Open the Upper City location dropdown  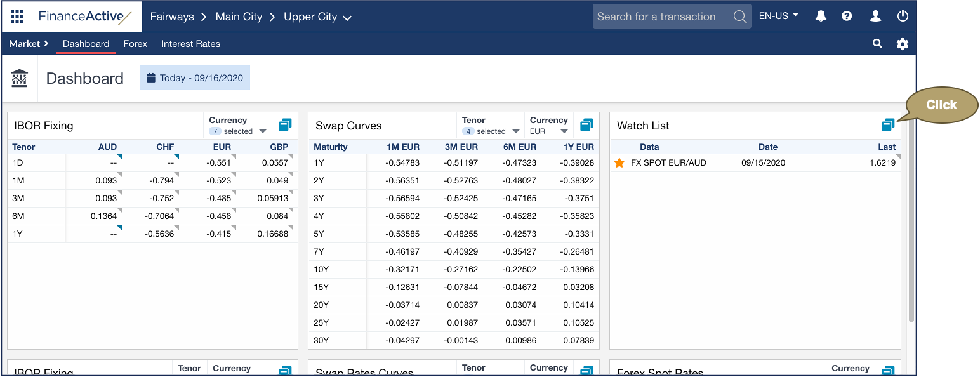pos(317,17)
